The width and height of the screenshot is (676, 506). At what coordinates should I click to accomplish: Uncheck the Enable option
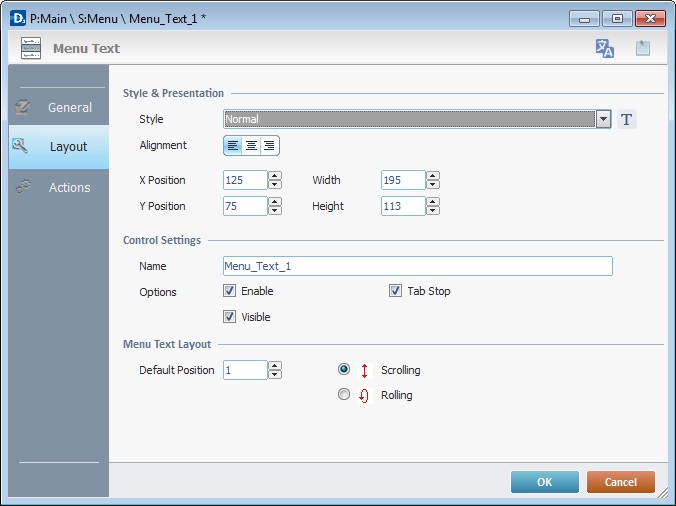[x=229, y=291]
